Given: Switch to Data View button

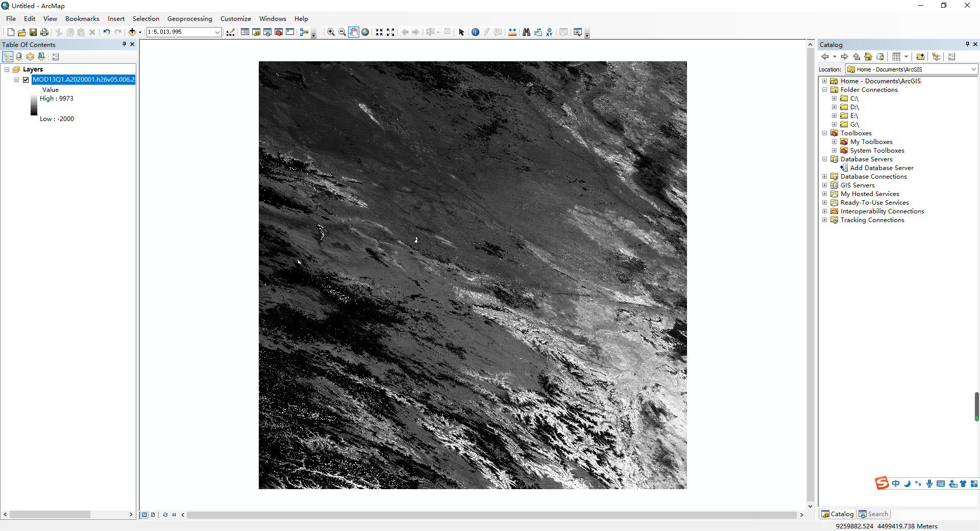Looking at the screenshot, I should (x=144, y=515).
